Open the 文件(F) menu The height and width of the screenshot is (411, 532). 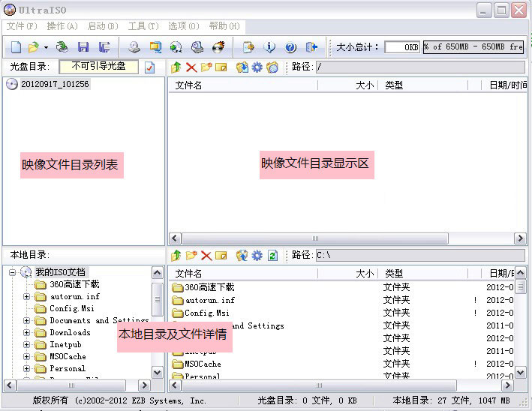click(21, 26)
